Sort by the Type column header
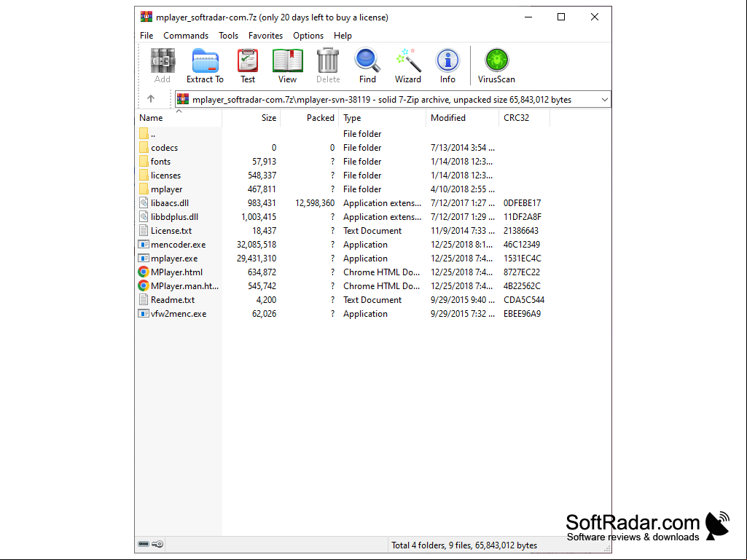 [382, 118]
